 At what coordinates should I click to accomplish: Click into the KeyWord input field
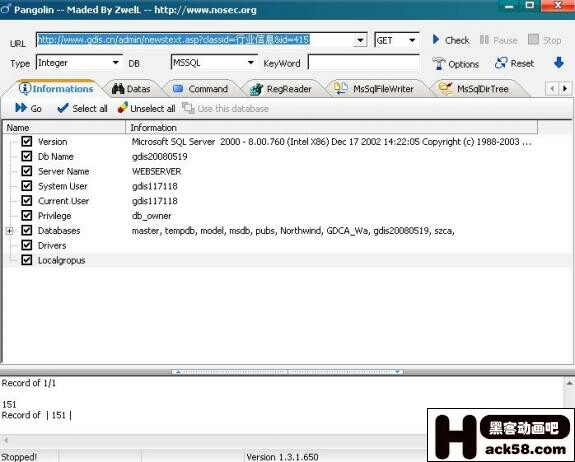pos(363,63)
